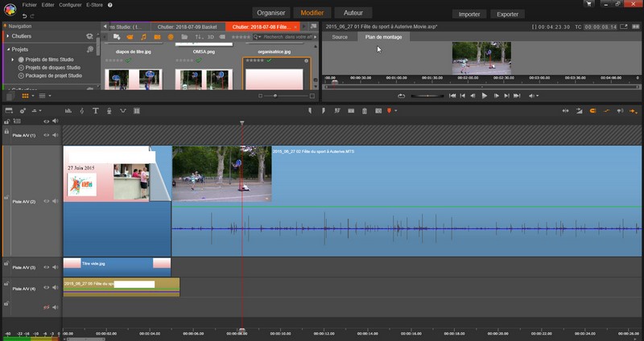Click the split clips razor tool
The height and width of the screenshot is (341, 644).
(337, 111)
